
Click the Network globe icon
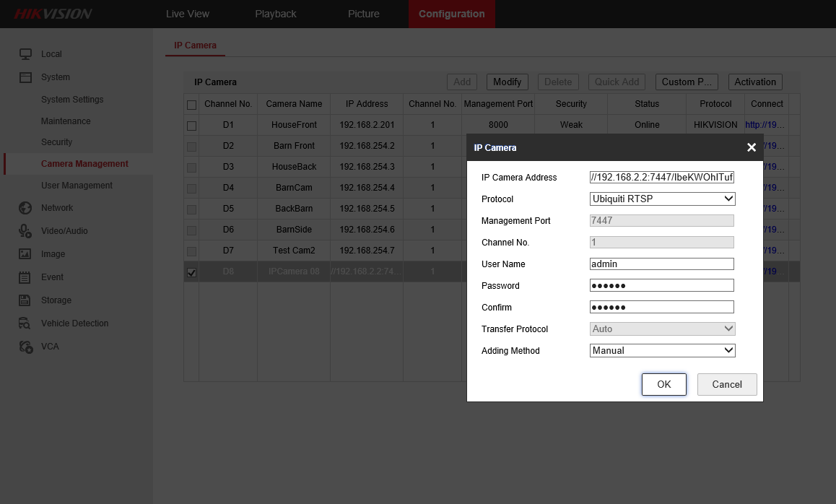(x=25, y=208)
